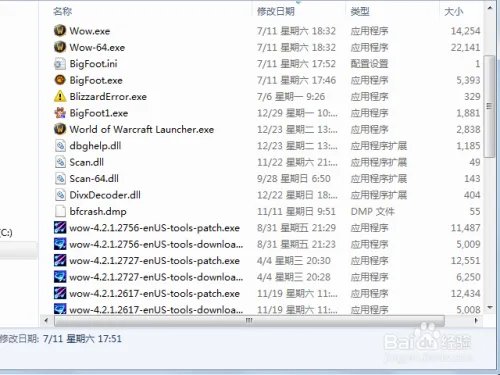Click the horizontal scrollbar left arrow
Screen dimensions: 500x375
click(46, 321)
